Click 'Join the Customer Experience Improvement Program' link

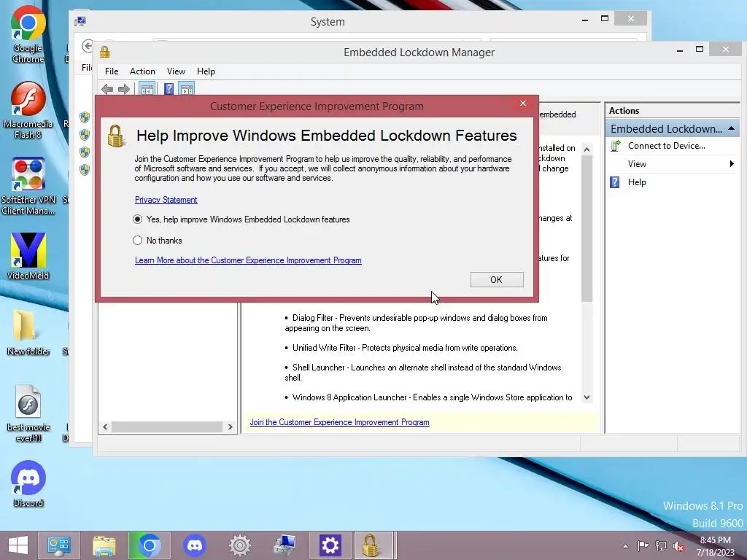(339, 422)
